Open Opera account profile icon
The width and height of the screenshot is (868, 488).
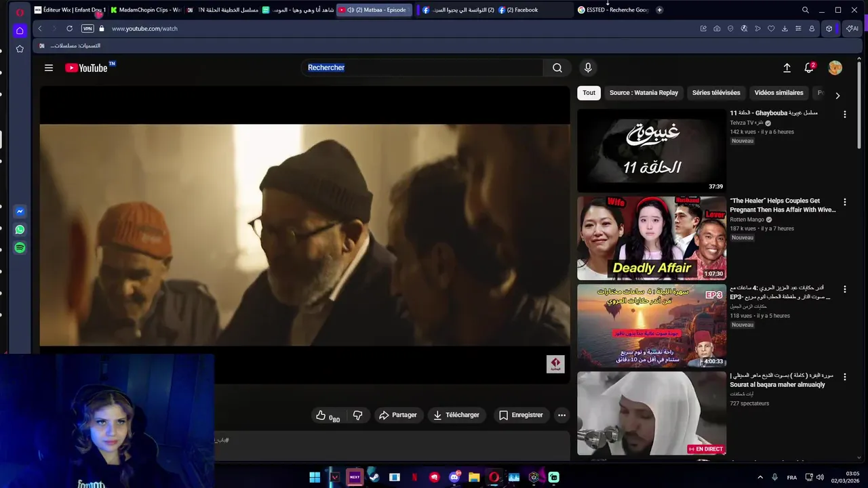(812, 28)
